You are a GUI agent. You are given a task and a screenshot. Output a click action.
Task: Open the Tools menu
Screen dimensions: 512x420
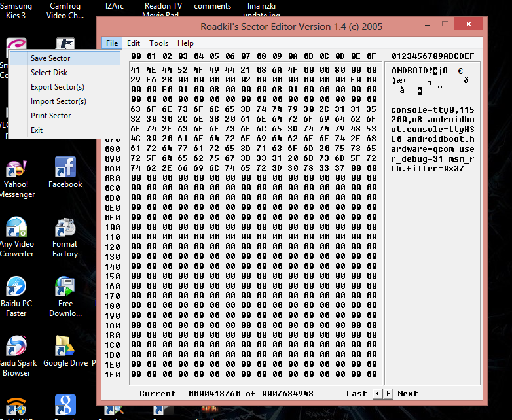(158, 43)
